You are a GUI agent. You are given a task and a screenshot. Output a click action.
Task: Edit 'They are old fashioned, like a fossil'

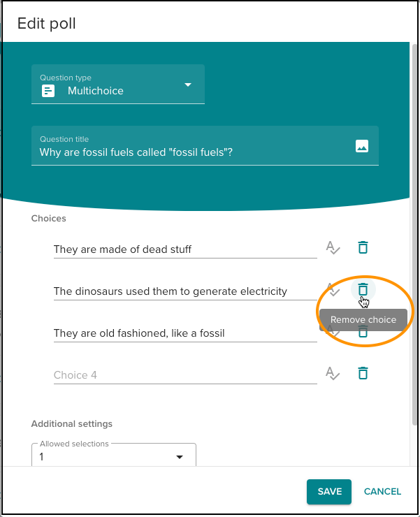pos(185,333)
